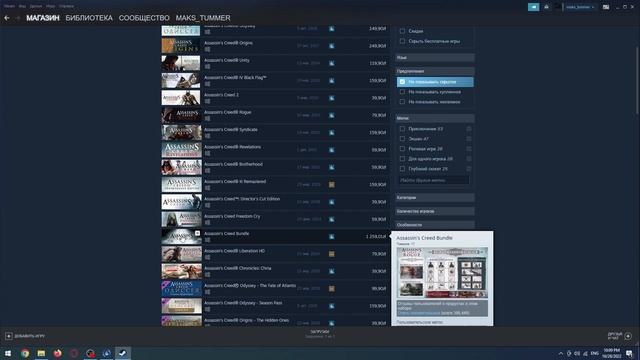
Task: Tick the Глубокий сюжет tag checkbox
Action: (x=402, y=169)
